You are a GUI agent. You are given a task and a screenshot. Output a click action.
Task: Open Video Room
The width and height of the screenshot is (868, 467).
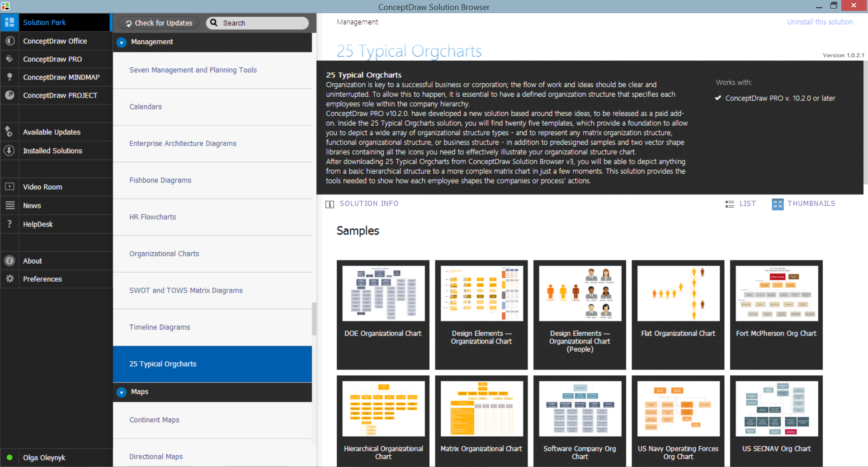point(56,187)
